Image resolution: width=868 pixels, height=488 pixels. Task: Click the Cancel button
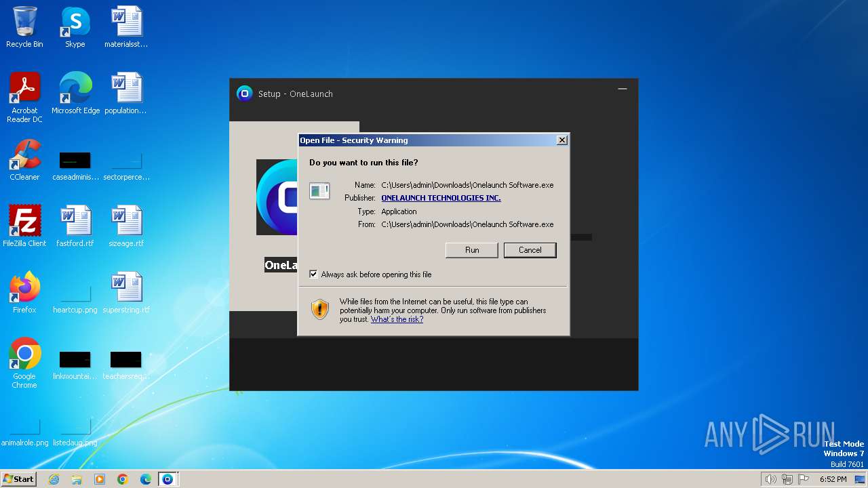[x=530, y=250]
